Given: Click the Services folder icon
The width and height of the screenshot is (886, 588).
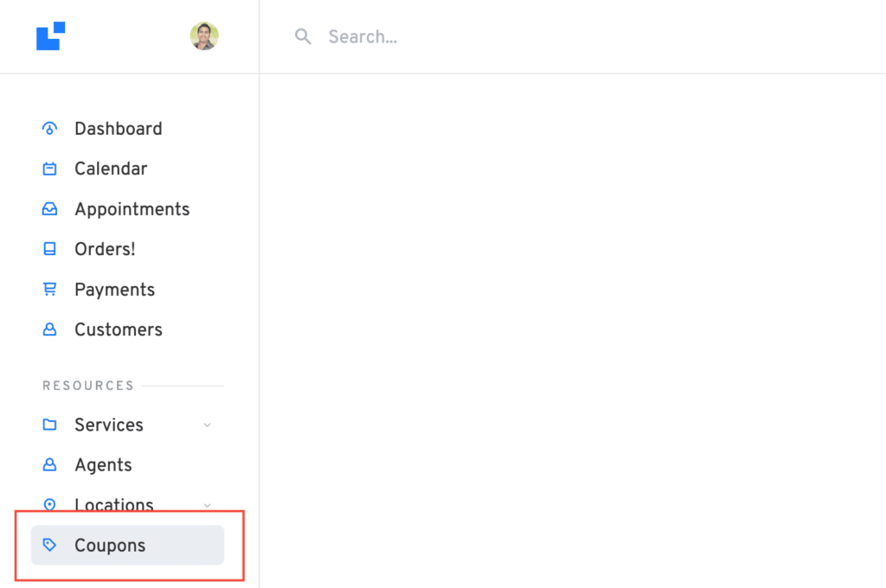Looking at the screenshot, I should (x=49, y=425).
